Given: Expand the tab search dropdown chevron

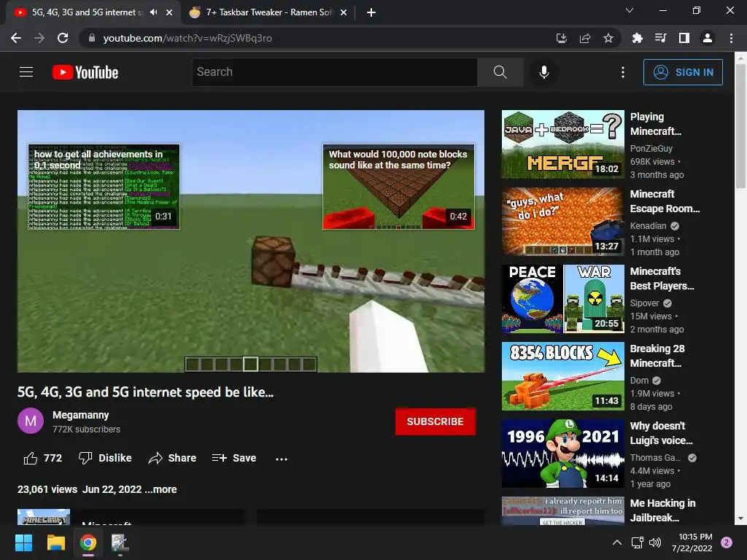Looking at the screenshot, I should click(630, 10).
